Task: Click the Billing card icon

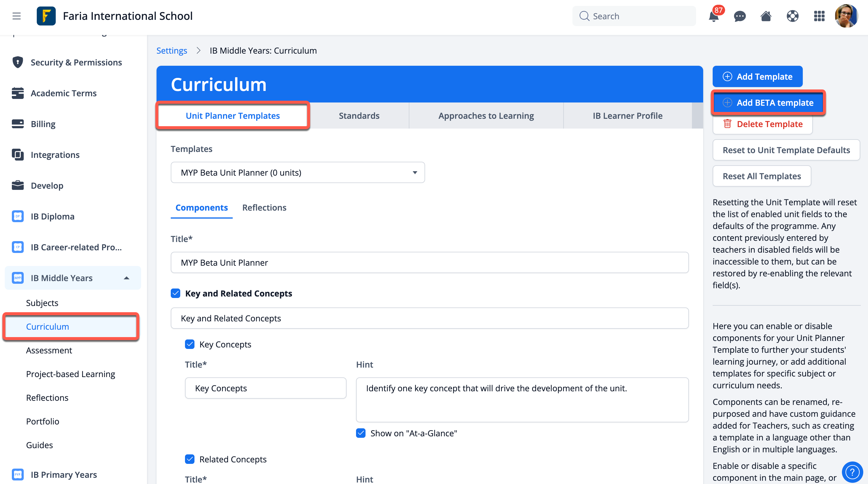Action: pos(17,124)
